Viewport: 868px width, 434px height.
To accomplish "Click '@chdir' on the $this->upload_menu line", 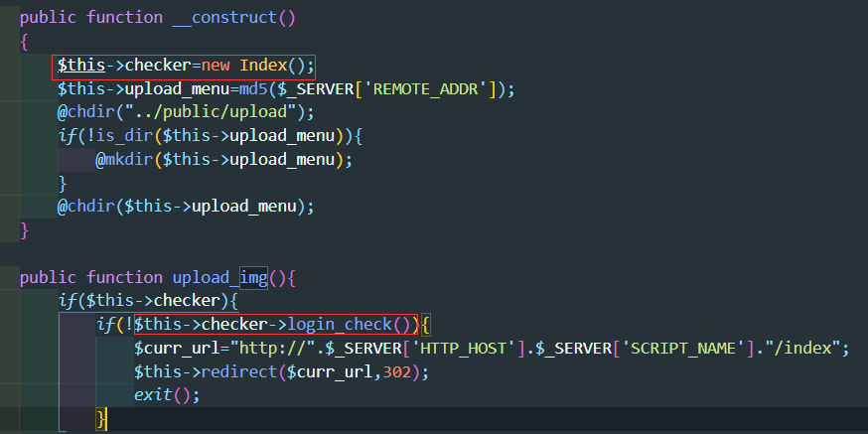I will [86, 207].
